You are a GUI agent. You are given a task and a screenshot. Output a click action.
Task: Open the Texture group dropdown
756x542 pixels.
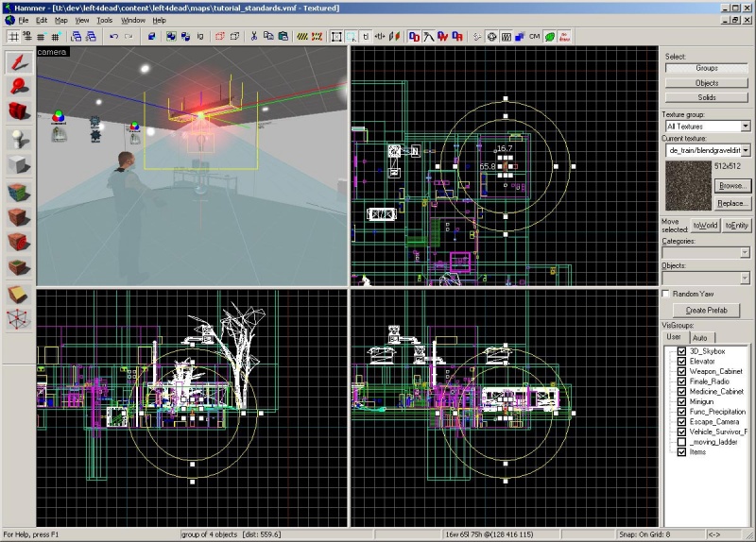(x=746, y=127)
